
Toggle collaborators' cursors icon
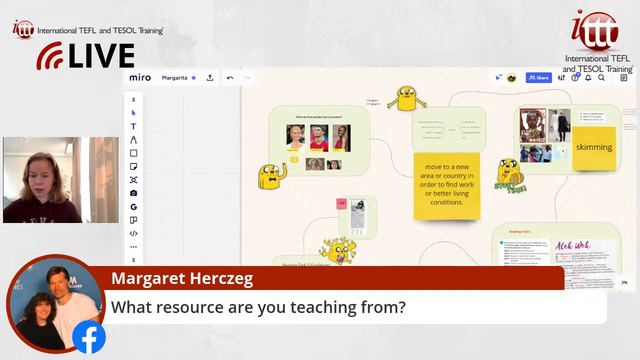point(498,78)
